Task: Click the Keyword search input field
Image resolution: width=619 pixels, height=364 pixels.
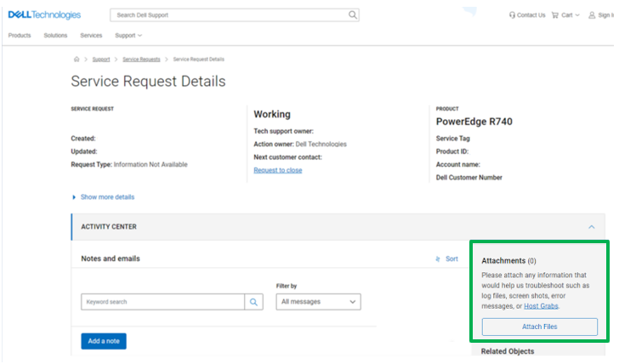Action: 162,302
